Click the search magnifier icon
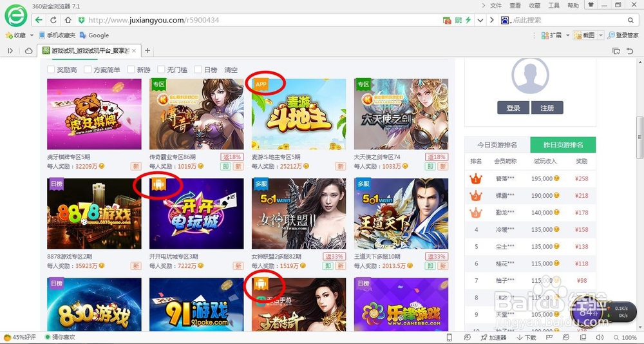Screen dimensions: 644x344 [631, 20]
